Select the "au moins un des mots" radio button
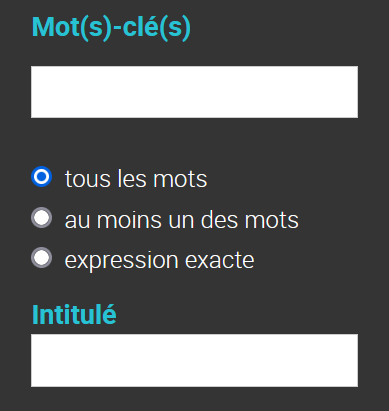The width and height of the screenshot is (389, 411). click(42, 218)
